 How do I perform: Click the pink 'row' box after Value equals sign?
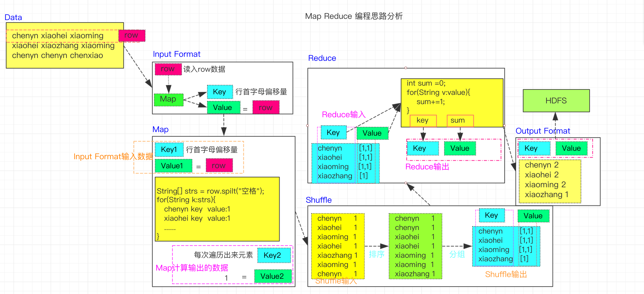tap(266, 108)
